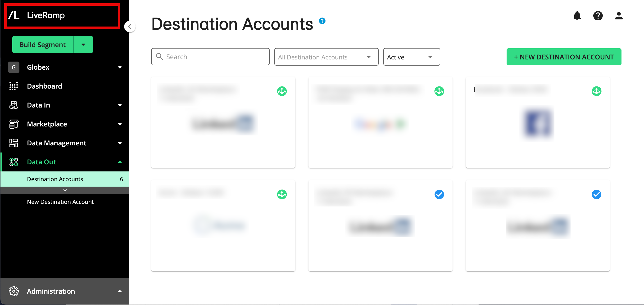Click the green status icon on the middle top-row card
This screenshot has height=305, width=644.
(439, 91)
